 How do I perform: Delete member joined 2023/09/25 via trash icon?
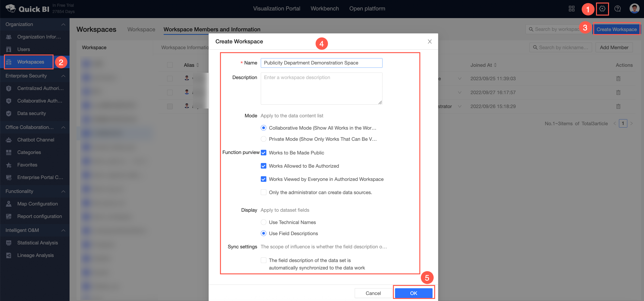pyautogui.click(x=618, y=79)
